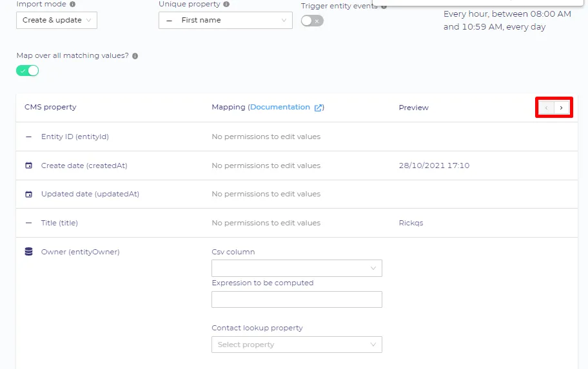Turn off Map over all matching values switch

click(x=27, y=70)
